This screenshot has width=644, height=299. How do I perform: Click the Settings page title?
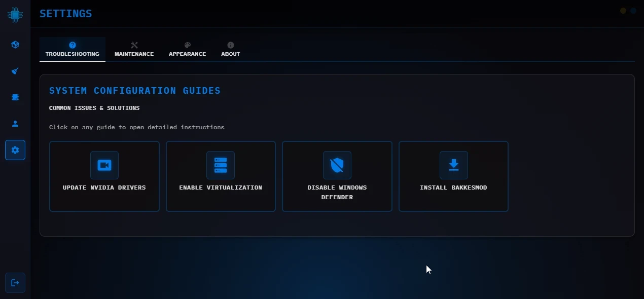pos(66,14)
